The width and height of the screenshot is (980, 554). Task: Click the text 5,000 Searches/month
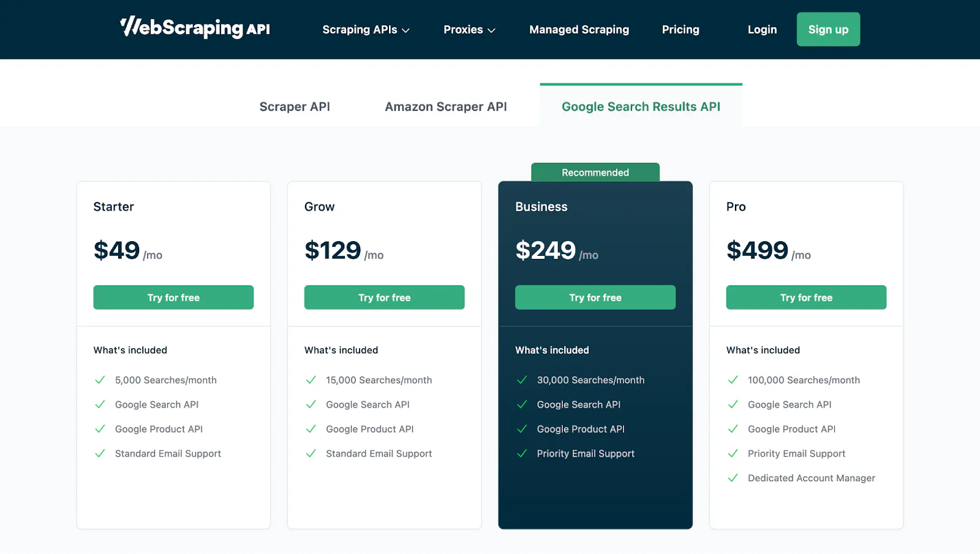point(166,380)
